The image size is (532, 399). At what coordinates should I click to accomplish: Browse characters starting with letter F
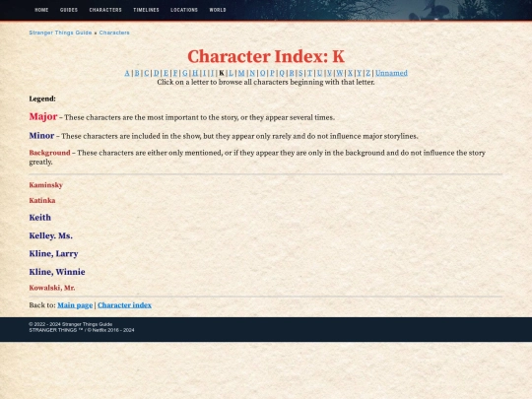coord(175,73)
